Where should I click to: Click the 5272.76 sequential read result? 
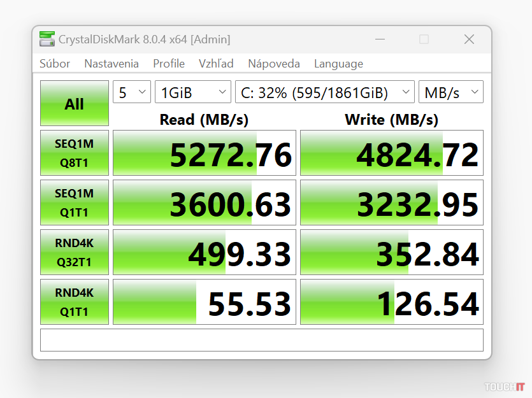click(205, 153)
